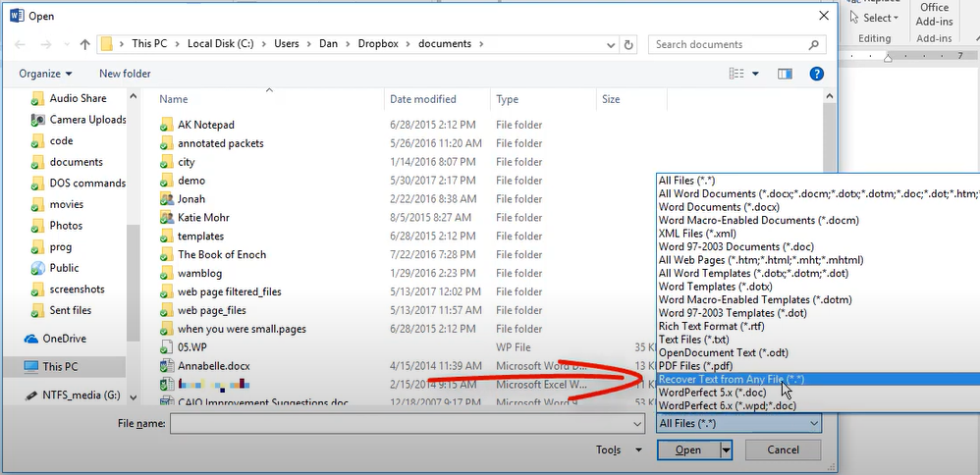Open the File name dropdown arrow
980x475 pixels.
tap(637, 424)
